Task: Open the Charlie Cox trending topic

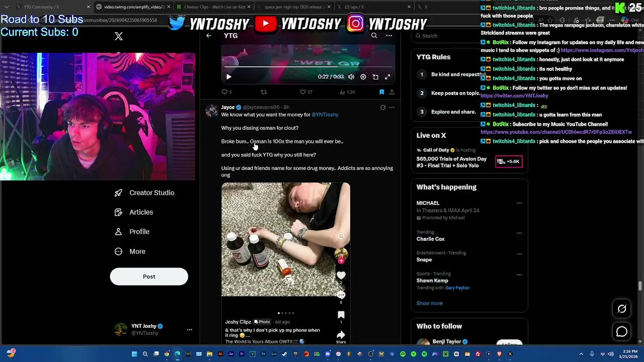Action: coord(431,239)
